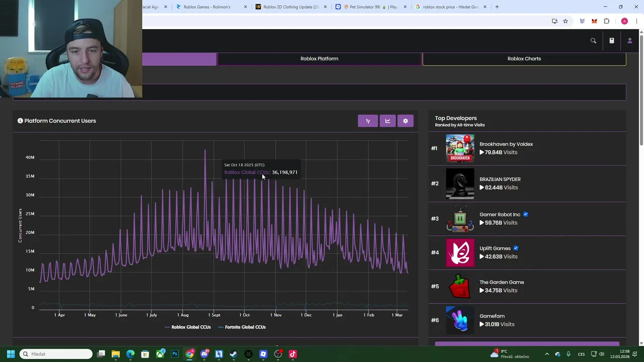
Task: Open The Garden Game developer link
Action: pyautogui.click(x=502, y=282)
